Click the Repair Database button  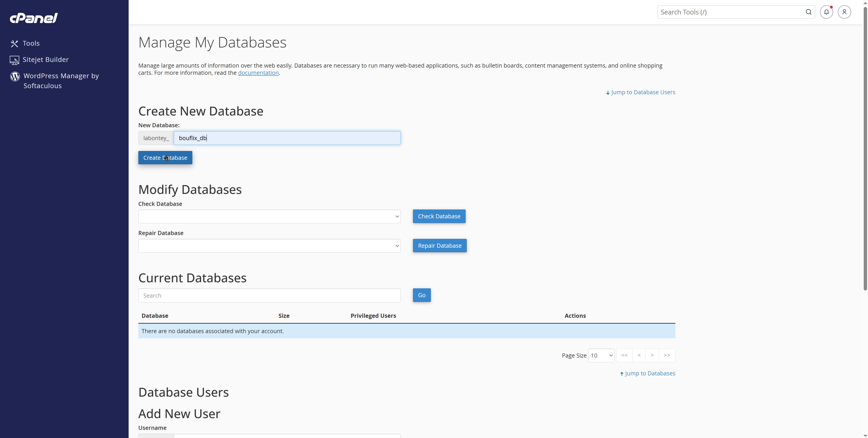pos(440,246)
